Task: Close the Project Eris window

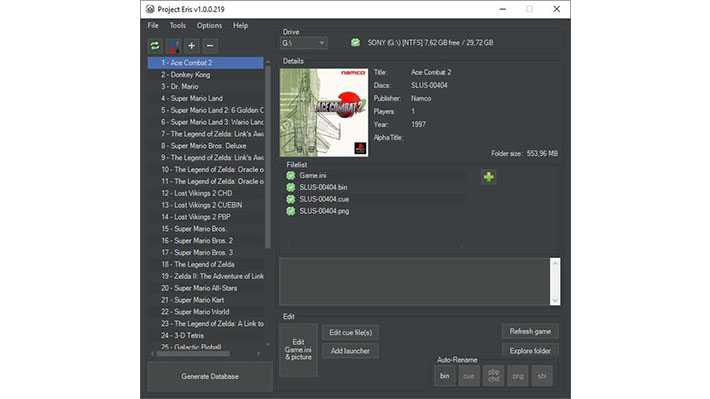Action: coord(556,9)
